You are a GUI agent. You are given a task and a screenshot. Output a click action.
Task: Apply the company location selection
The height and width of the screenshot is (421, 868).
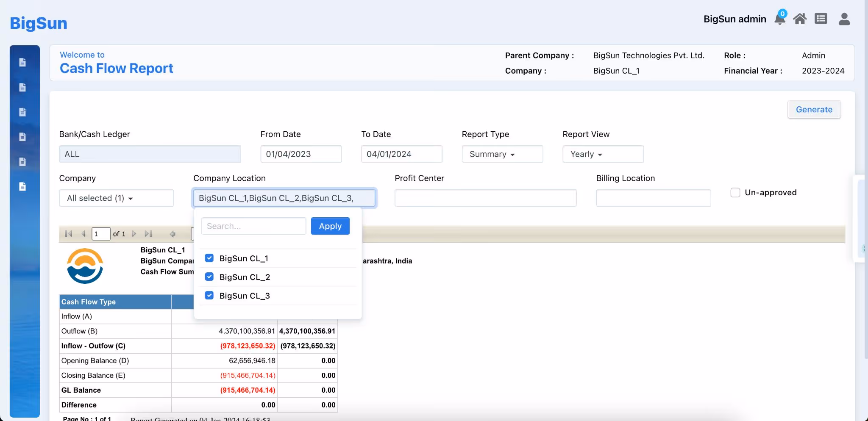(x=330, y=226)
